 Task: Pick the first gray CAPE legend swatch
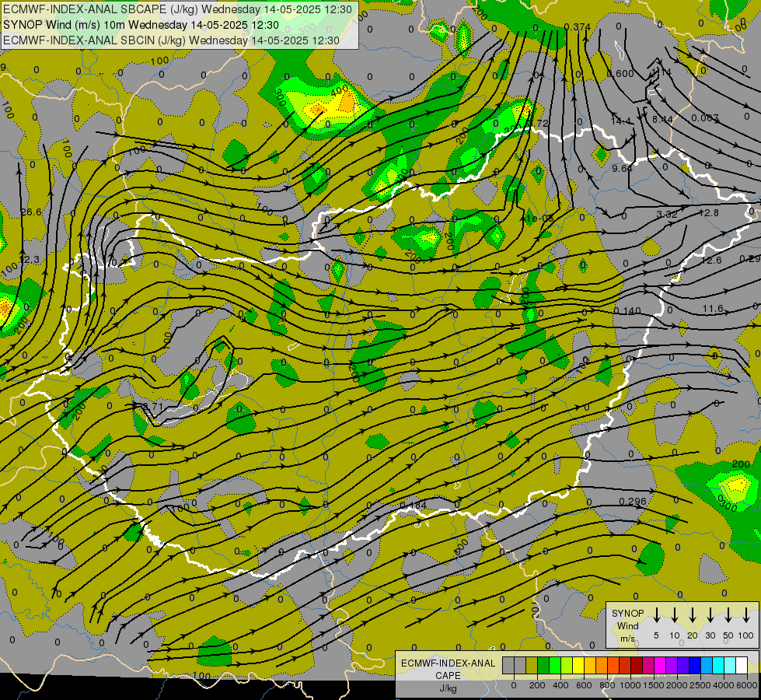coord(508,665)
